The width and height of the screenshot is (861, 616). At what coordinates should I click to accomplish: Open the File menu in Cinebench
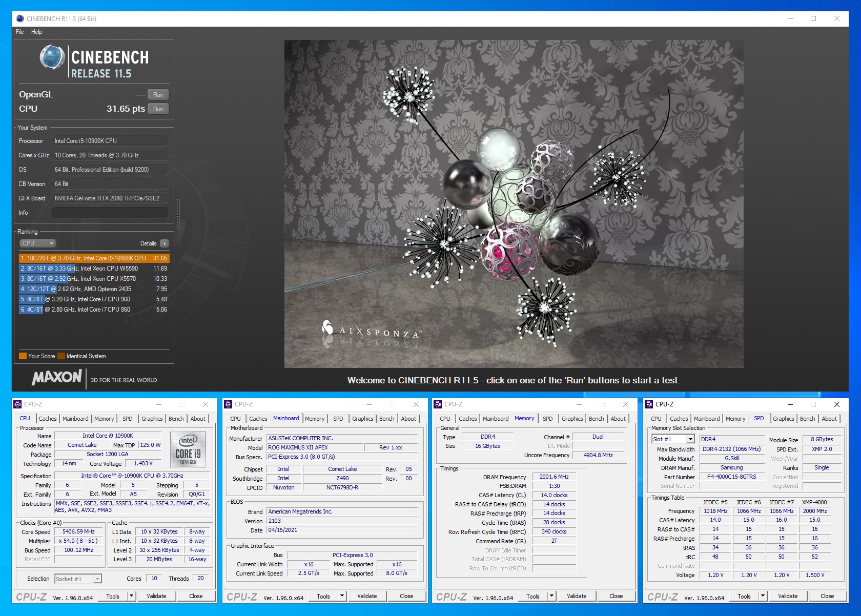pyautogui.click(x=20, y=32)
